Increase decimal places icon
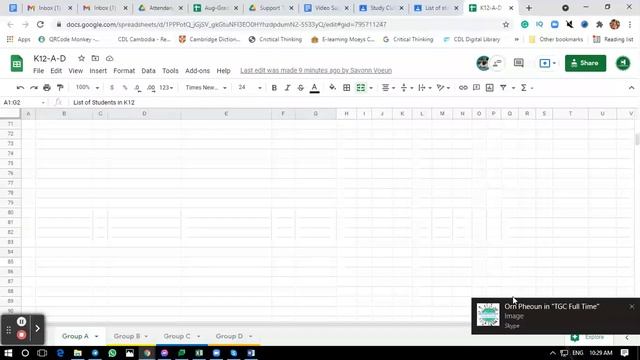 (151, 88)
